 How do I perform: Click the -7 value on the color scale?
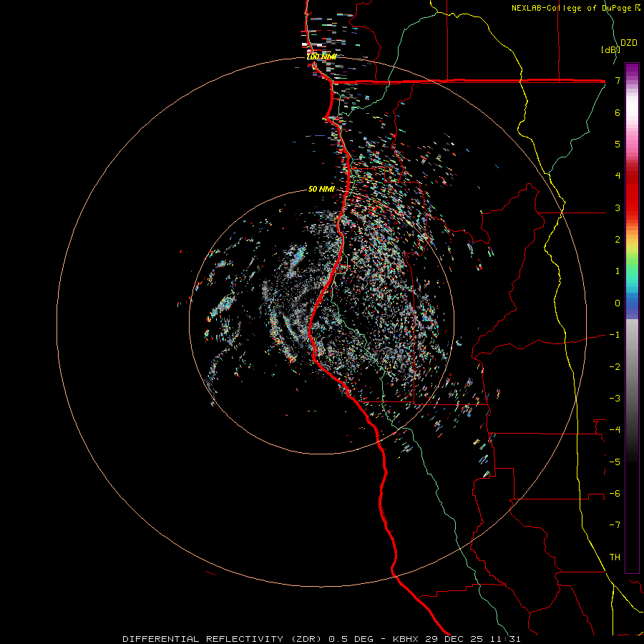(x=615, y=525)
